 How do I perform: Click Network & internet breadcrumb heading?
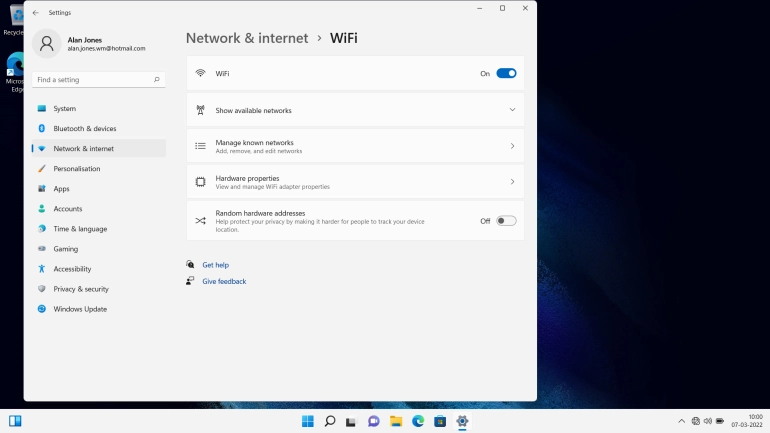coord(247,38)
